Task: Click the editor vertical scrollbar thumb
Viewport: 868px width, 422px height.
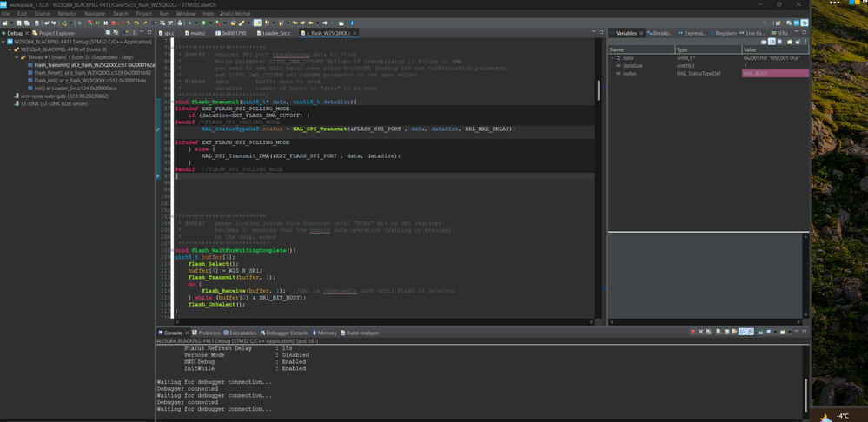Action: click(598, 90)
